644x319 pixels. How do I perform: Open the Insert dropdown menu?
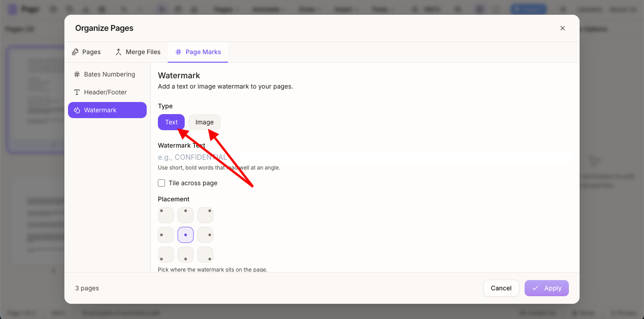(x=346, y=9)
